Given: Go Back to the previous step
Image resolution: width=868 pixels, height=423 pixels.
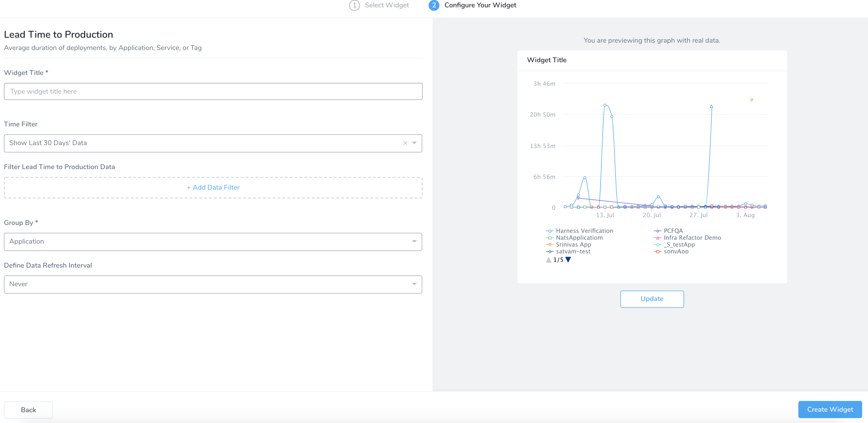Looking at the screenshot, I should [28, 410].
